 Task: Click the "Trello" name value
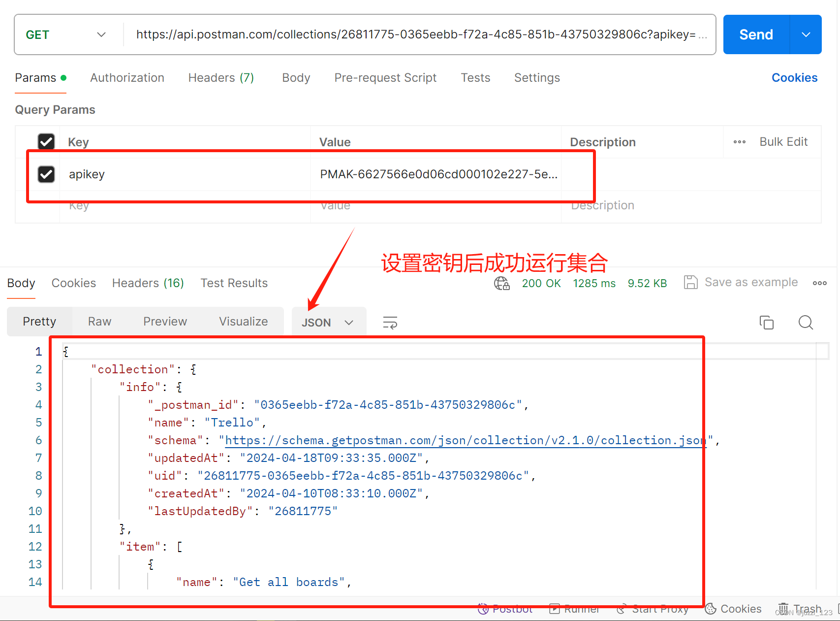232,423
